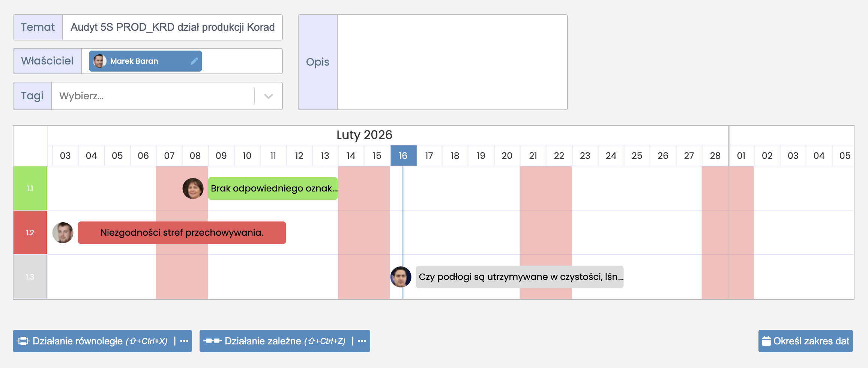868x368 pixels.
Task: Click the avatar on row 1.1
Action: (193, 188)
